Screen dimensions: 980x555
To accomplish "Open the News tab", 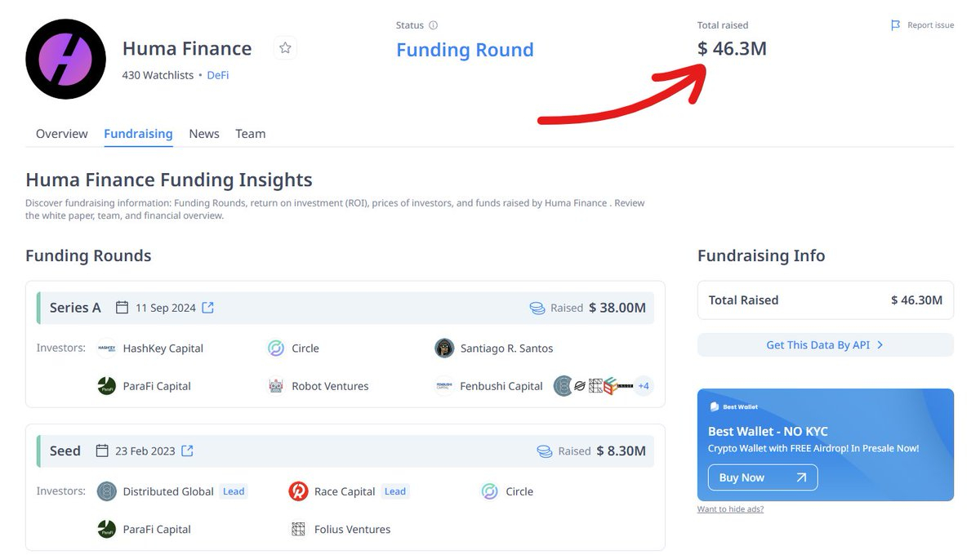I will pos(204,134).
